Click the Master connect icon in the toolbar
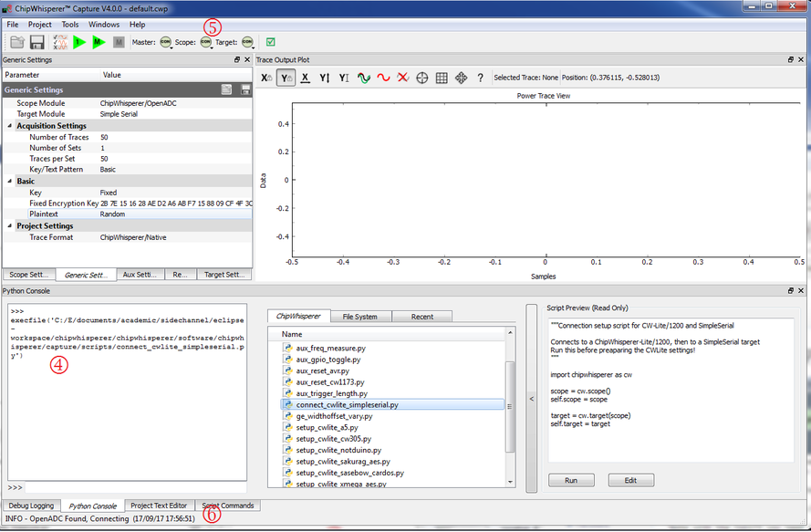The height and width of the screenshot is (532, 811). click(165, 41)
